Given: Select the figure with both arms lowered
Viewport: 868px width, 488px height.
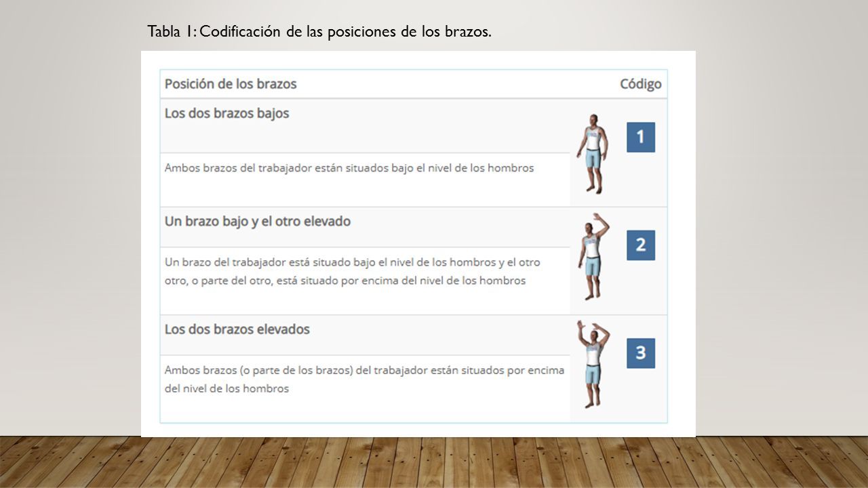Looking at the screenshot, I should [592, 154].
